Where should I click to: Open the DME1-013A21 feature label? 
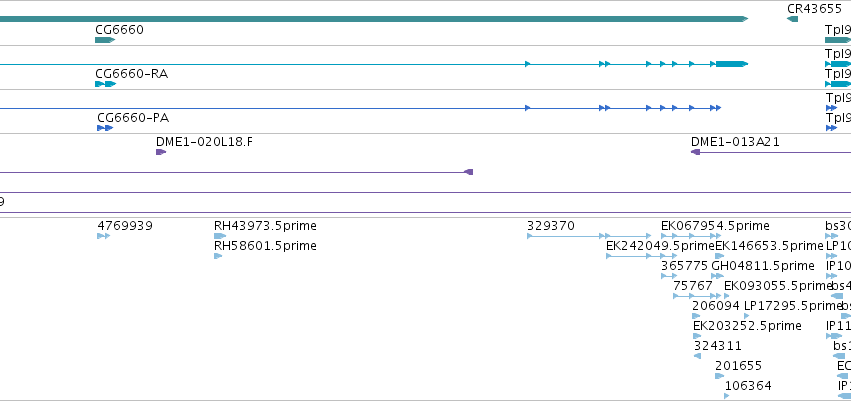(x=735, y=142)
